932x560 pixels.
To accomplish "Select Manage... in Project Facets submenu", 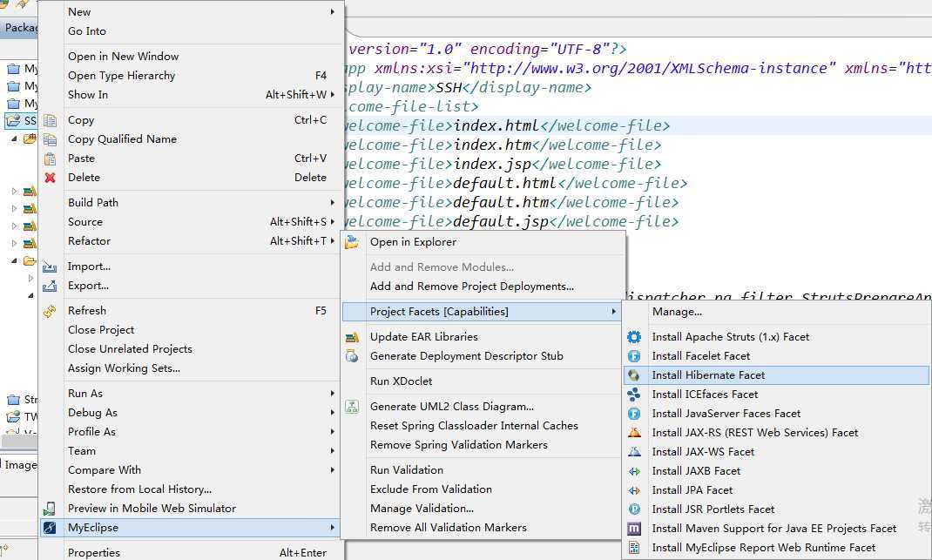I will point(677,312).
